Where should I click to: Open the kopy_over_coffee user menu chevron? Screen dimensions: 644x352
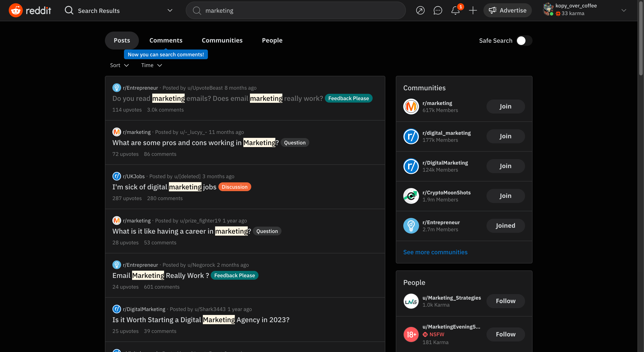(623, 11)
